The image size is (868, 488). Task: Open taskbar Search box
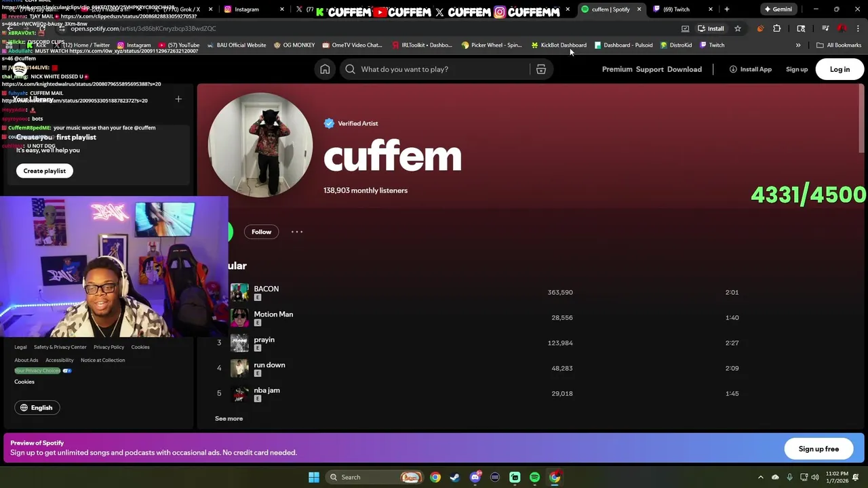[374, 477]
